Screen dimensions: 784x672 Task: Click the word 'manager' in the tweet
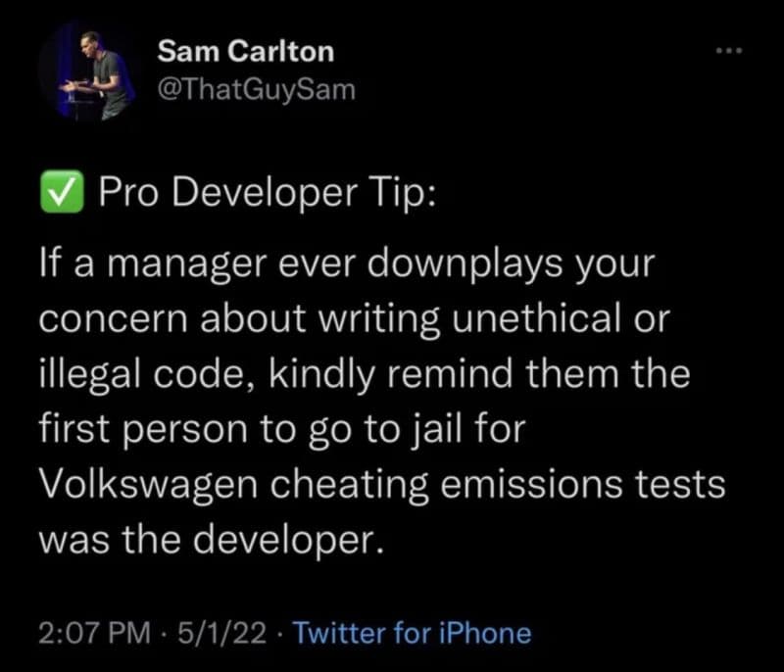click(186, 264)
